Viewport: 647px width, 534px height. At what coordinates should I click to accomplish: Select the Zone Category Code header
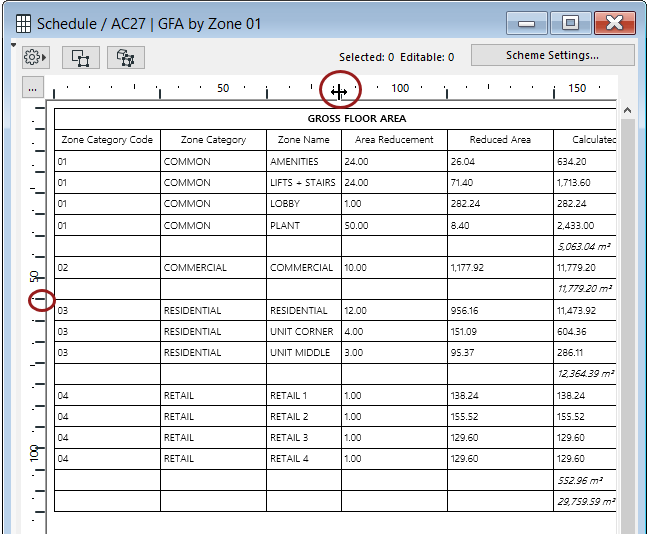[107, 140]
